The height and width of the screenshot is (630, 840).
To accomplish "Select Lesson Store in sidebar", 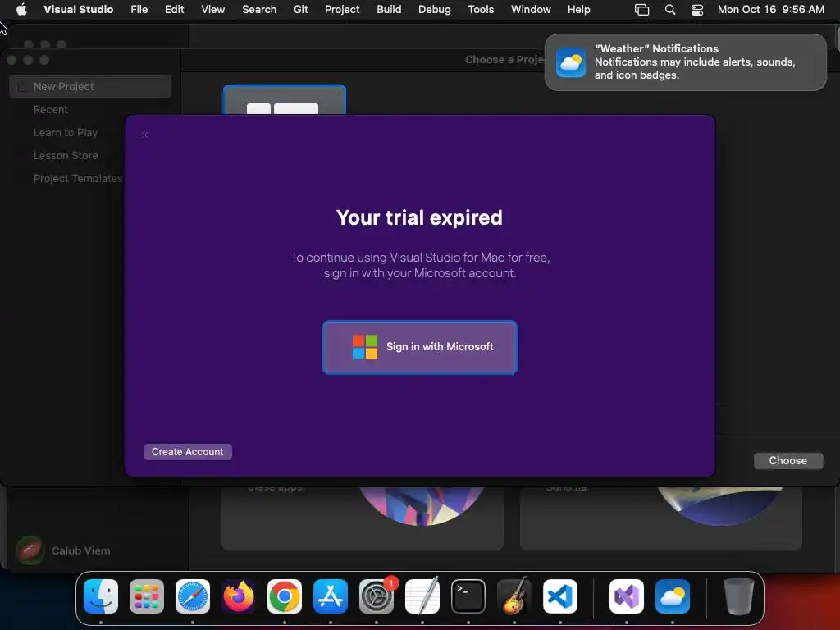I will click(x=66, y=155).
